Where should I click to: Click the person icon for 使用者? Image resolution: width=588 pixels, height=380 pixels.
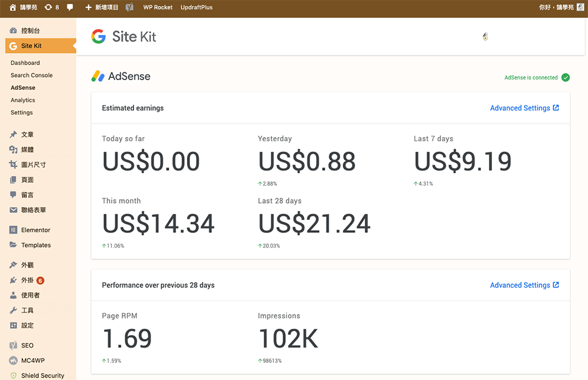(14, 295)
